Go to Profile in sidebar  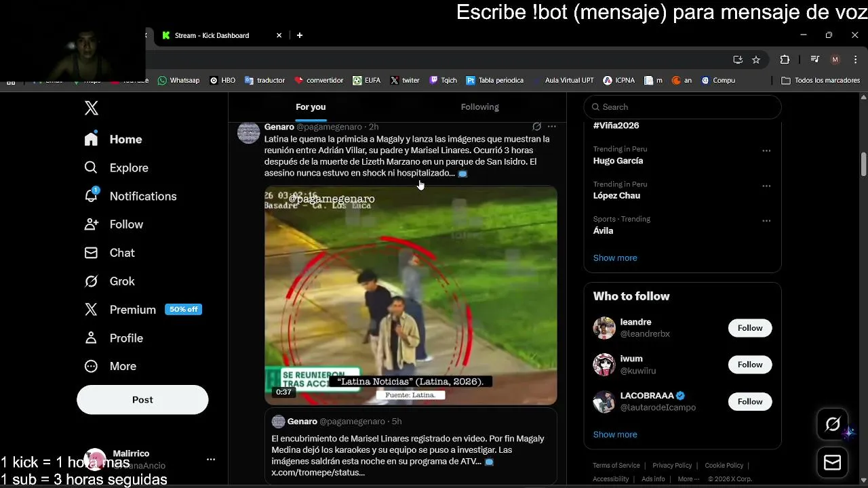(113, 338)
